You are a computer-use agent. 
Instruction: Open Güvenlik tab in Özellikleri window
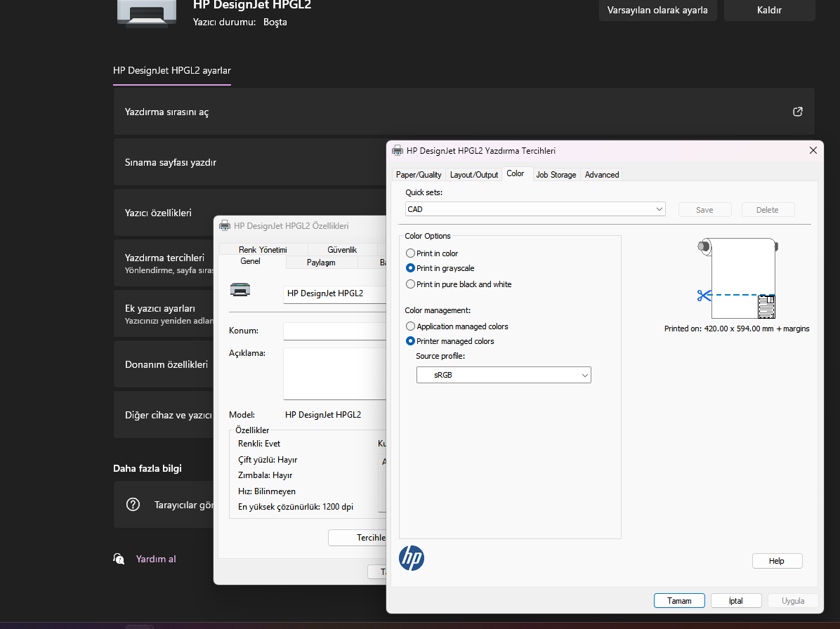tap(342, 249)
